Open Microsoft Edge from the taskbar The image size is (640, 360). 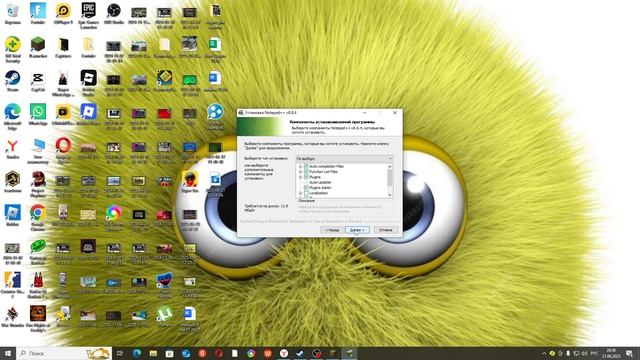(137, 353)
